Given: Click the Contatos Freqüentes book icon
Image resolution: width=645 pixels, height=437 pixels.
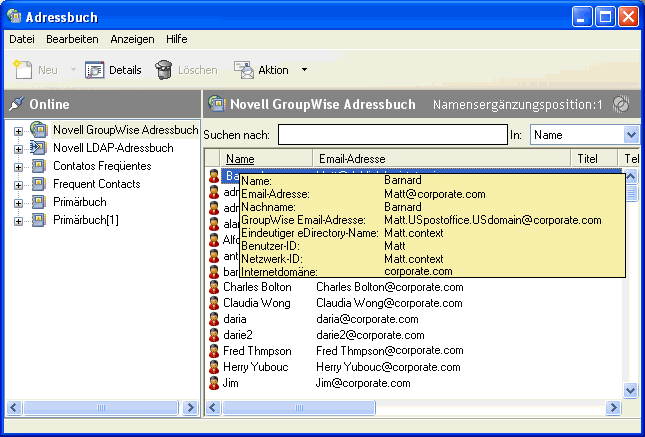Looking at the screenshot, I should click(x=39, y=166).
